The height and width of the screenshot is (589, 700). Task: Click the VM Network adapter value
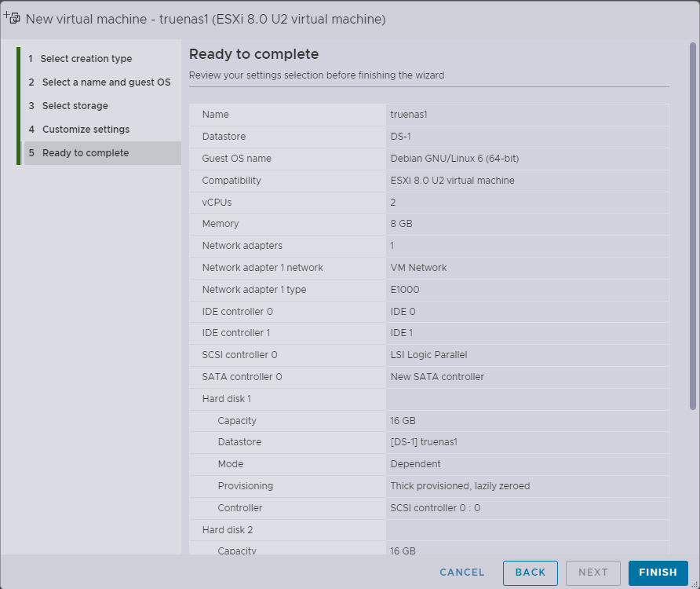[418, 268]
